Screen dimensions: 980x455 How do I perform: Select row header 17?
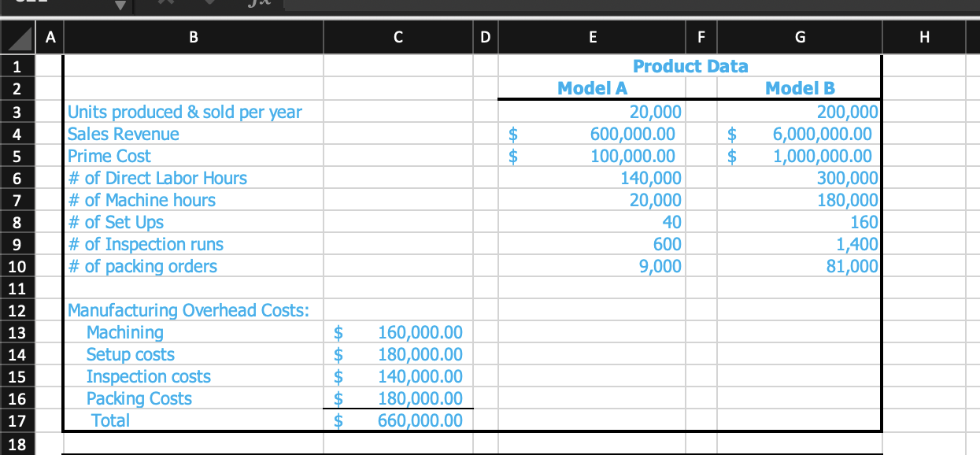click(x=17, y=420)
